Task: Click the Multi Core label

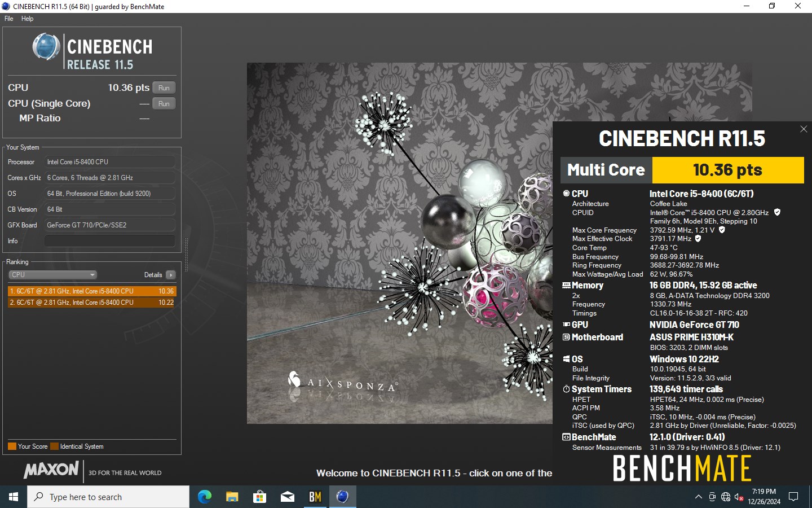Action: [x=606, y=170]
